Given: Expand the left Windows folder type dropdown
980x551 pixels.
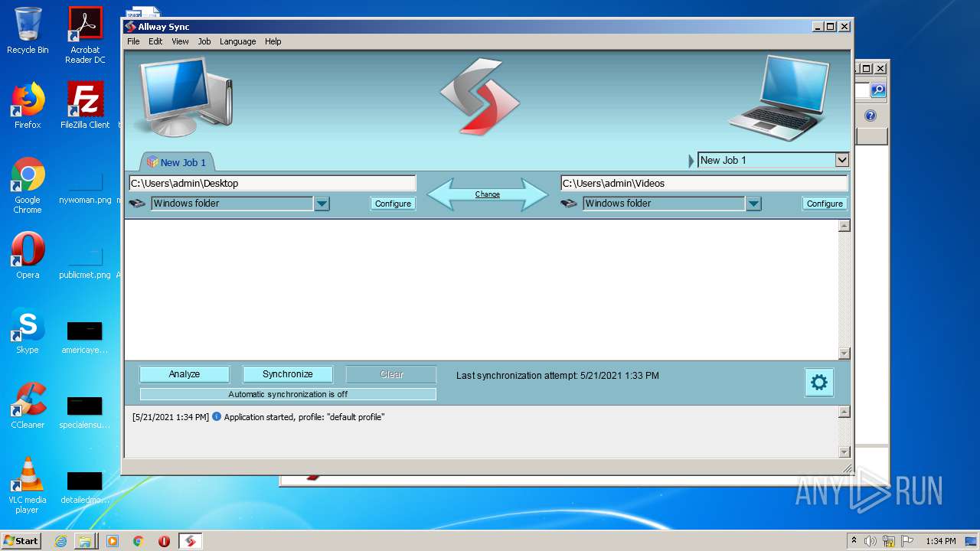Looking at the screenshot, I should [322, 204].
